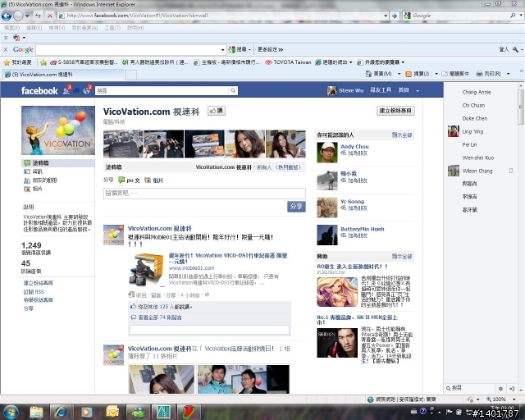
Task: Click the Facebook search input field
Action: [x=162, y=90]
